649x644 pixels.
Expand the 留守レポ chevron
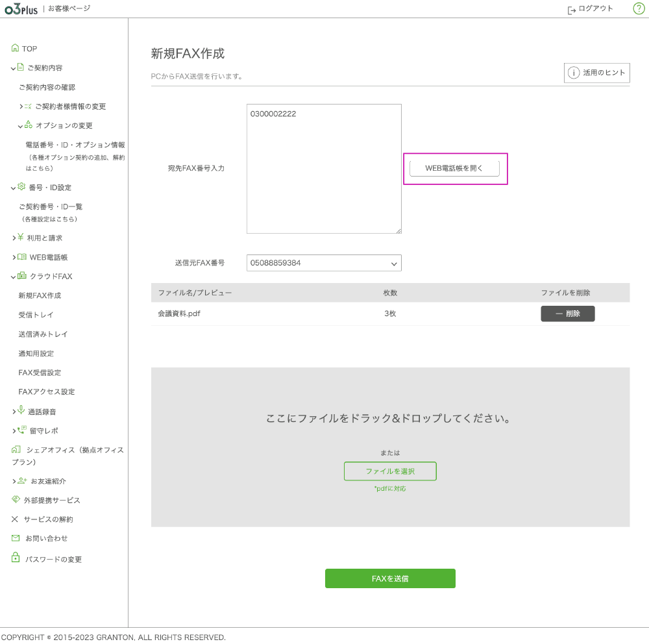[x=14, y=430]
